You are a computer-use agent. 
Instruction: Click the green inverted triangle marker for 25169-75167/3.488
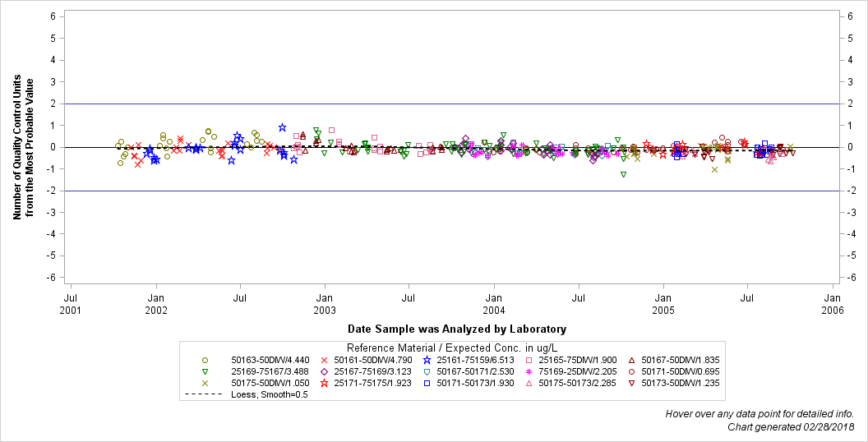coord(205,371)
